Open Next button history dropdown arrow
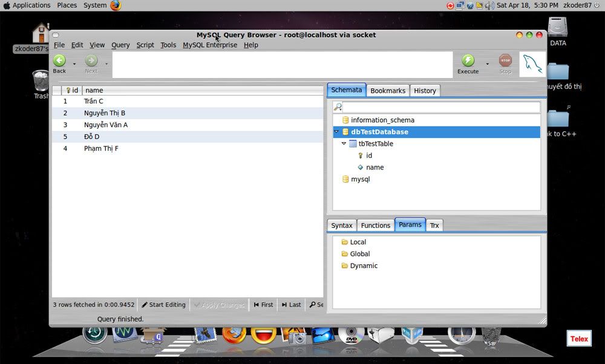605x364 pixels. coord(106,63)
